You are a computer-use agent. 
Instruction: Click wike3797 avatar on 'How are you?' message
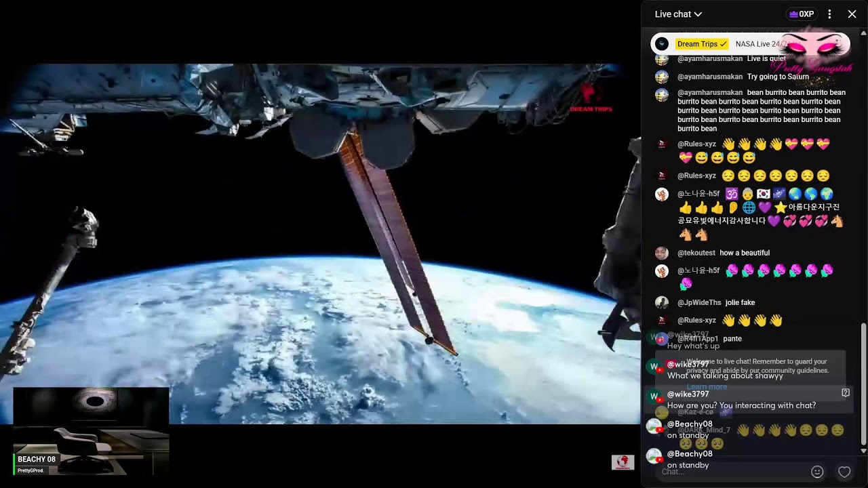[x=654, y=396]
